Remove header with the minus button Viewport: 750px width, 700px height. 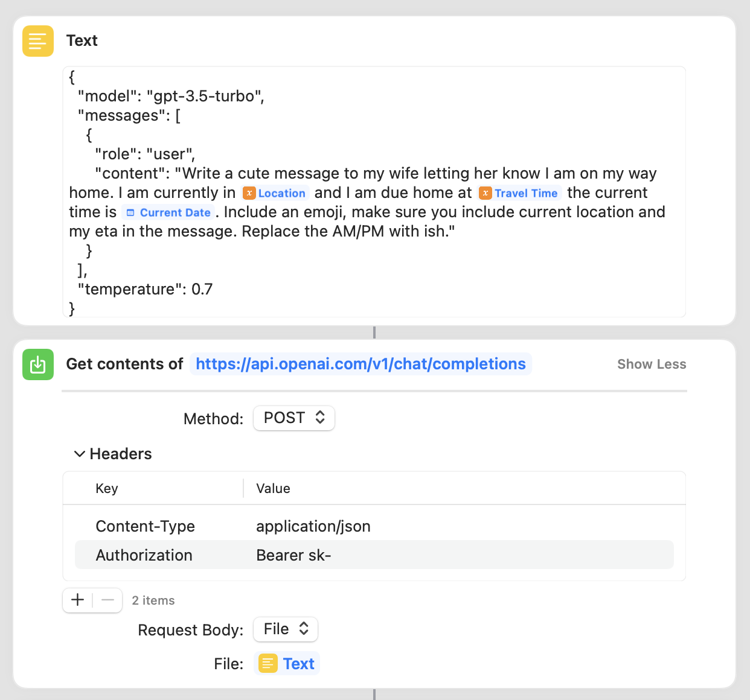point(108,600)
